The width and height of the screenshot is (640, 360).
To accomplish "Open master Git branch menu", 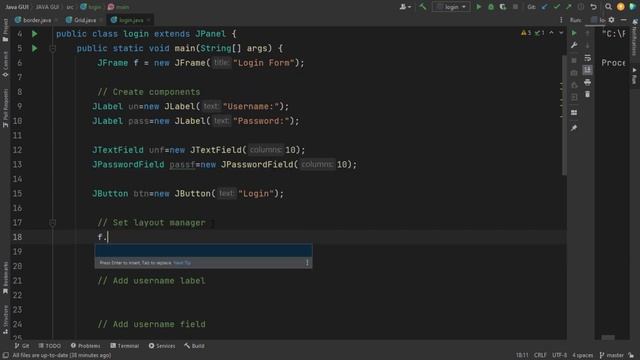I will point(611,356).
